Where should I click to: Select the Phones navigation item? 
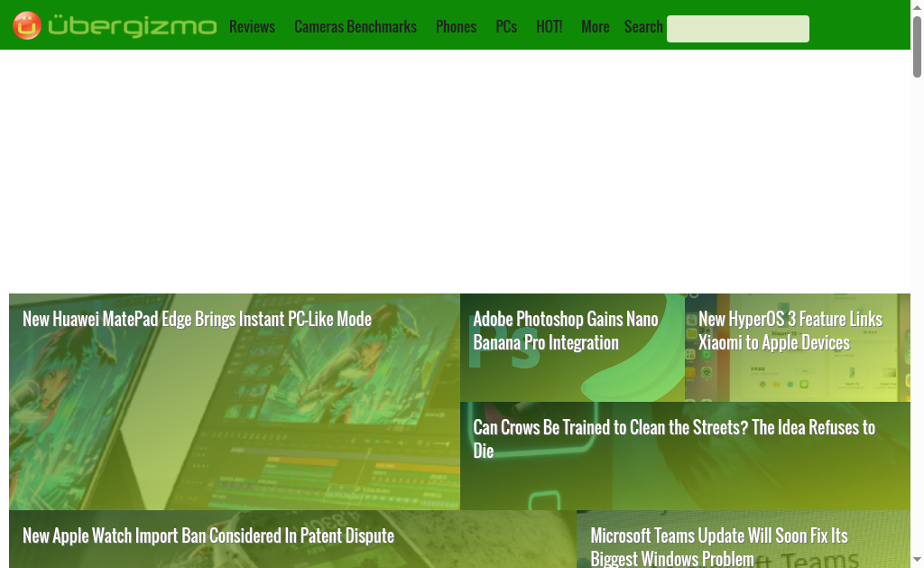tap(456, 27)
